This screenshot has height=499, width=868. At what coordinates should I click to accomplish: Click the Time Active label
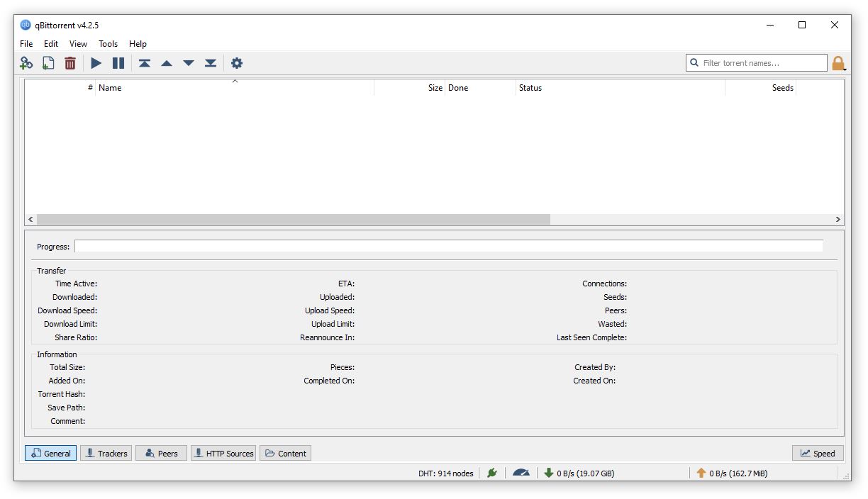[x=77, y=284]
